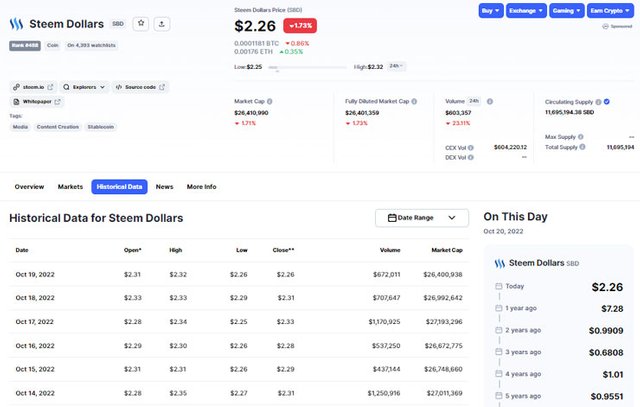Click calendar icon next to 4 years ago

499,374
